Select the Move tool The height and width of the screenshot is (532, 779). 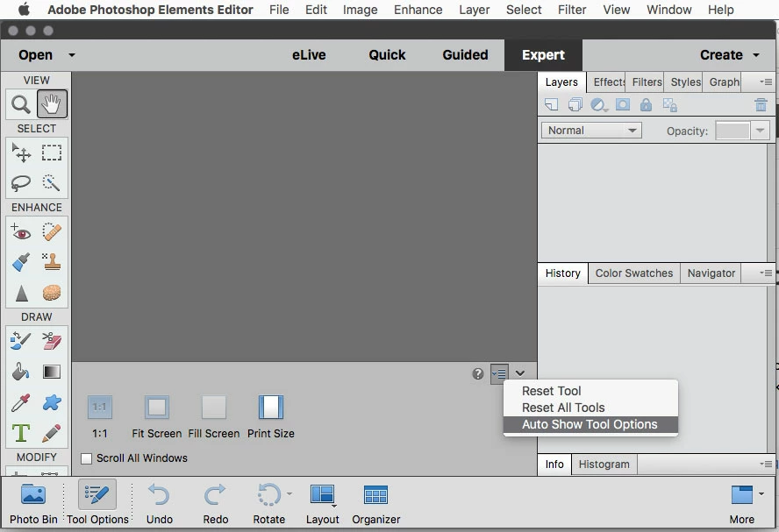pos(21,153)
